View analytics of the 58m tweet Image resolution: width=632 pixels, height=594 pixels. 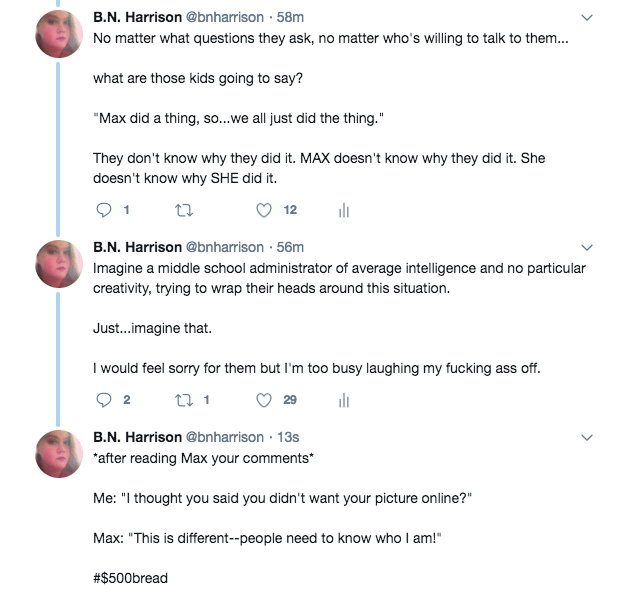[x=342, y=210]
